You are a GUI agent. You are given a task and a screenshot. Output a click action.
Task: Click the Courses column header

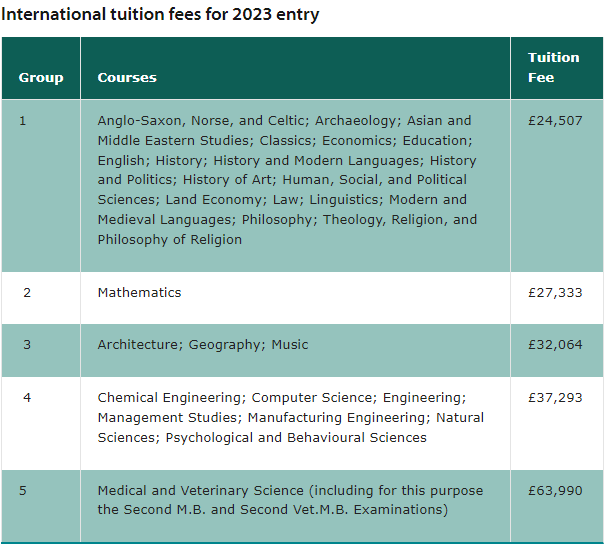click(295, 68)
